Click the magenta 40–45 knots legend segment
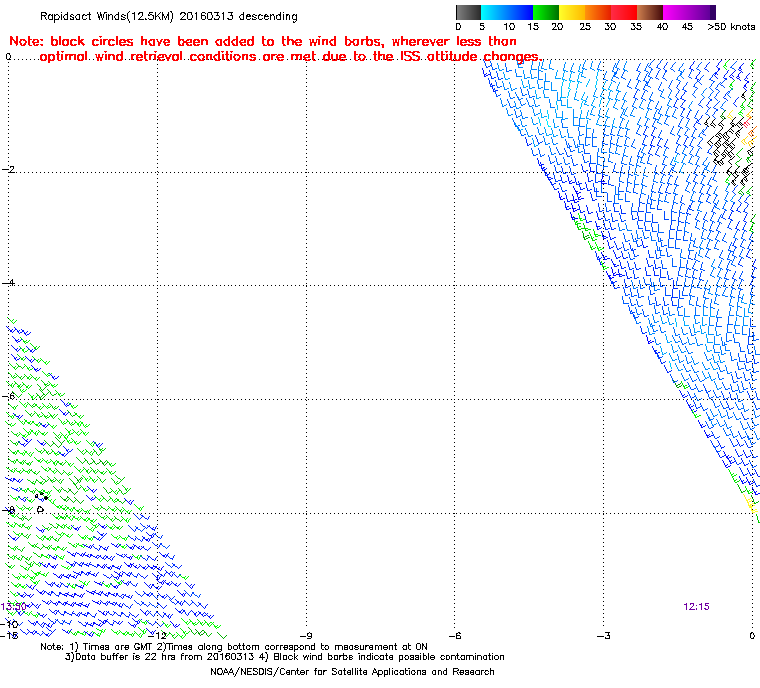This screenshot has width=760, height=688. coord(676,12)
